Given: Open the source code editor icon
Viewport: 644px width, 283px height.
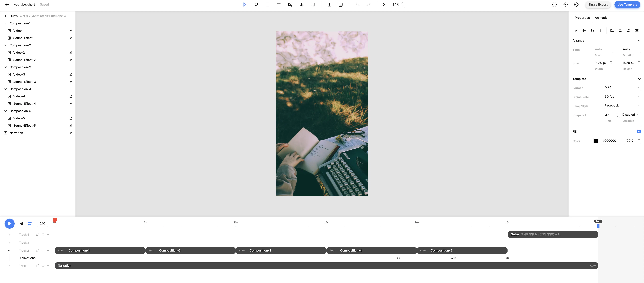Looking at the screenshot, I should click(x=554, y=5).
